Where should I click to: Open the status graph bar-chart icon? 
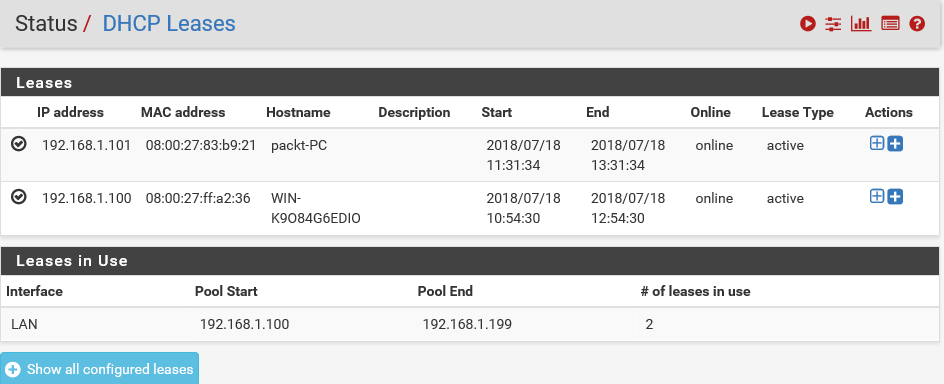point(861,23)
